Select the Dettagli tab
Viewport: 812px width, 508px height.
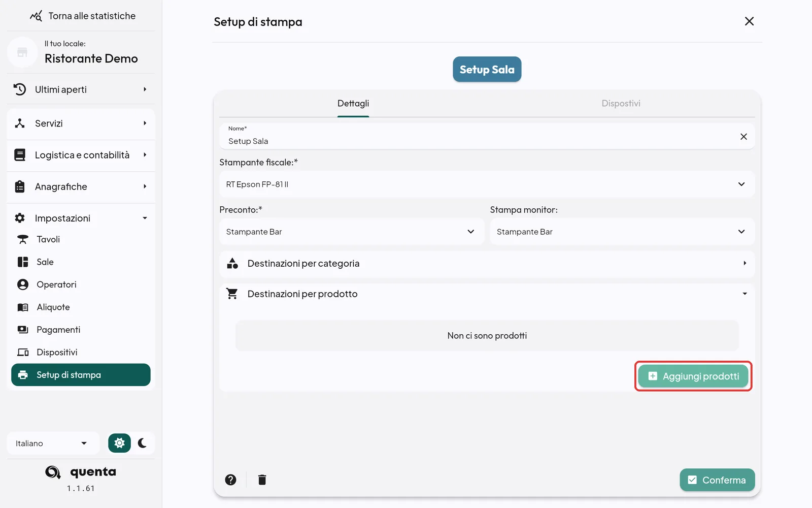click(x=353, y=104)
